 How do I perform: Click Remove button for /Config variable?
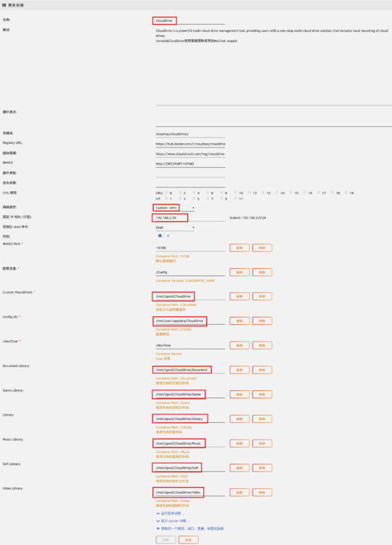[262, 272]
